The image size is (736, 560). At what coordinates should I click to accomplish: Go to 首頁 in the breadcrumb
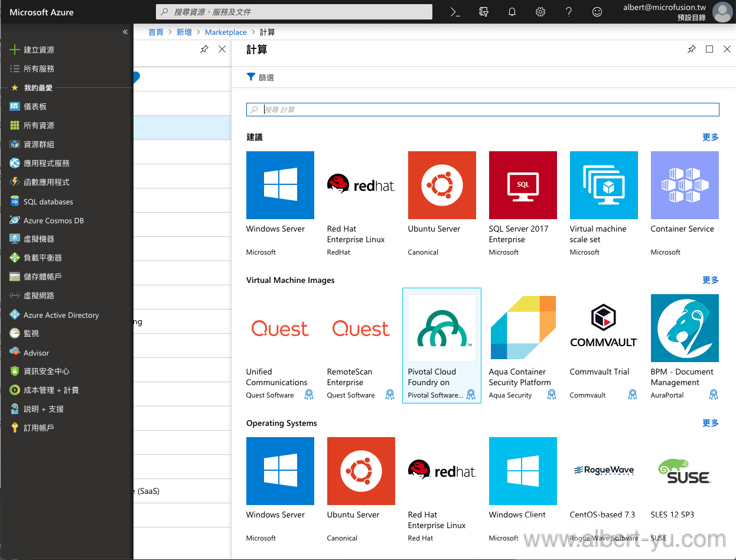(x=155, y=32)
